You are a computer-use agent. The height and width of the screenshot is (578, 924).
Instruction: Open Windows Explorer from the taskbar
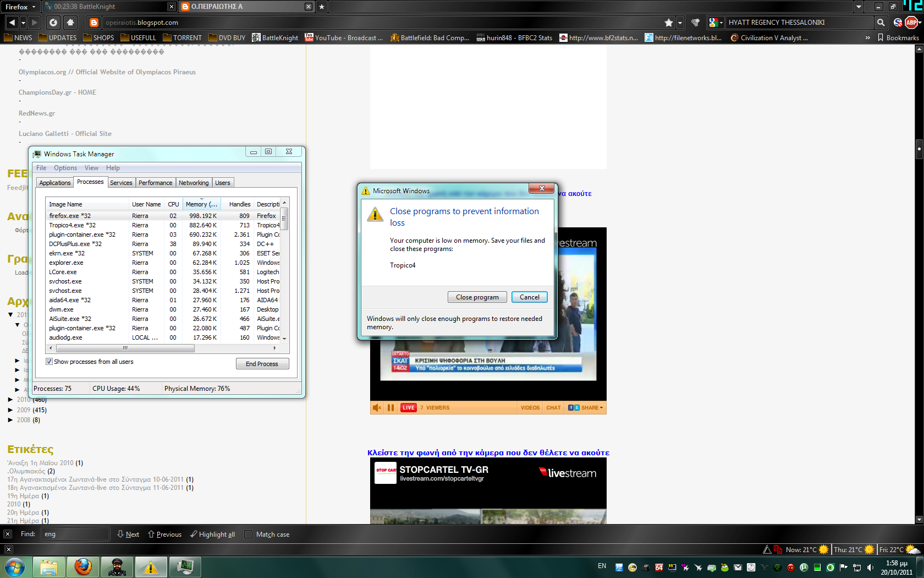pos(49,567)
